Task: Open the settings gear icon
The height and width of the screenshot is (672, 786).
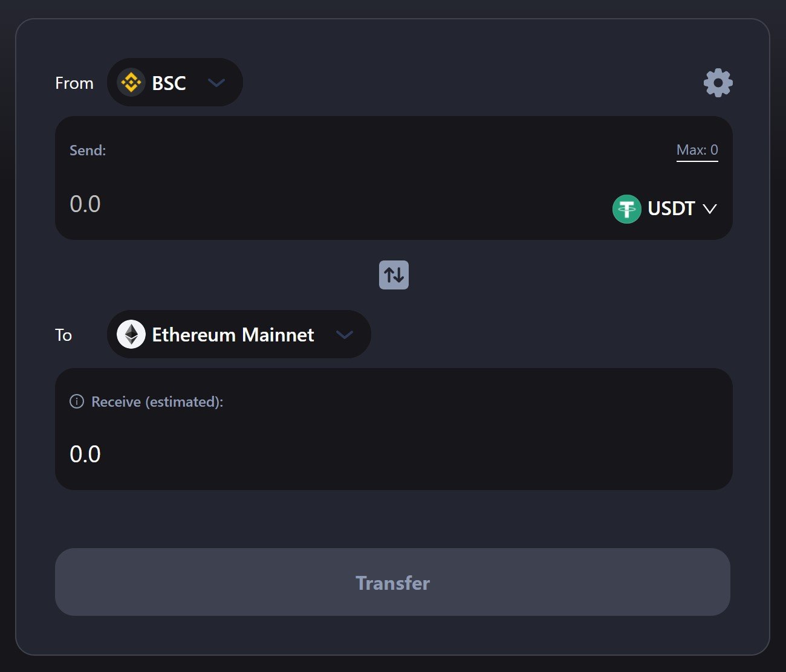Action: 718,83
